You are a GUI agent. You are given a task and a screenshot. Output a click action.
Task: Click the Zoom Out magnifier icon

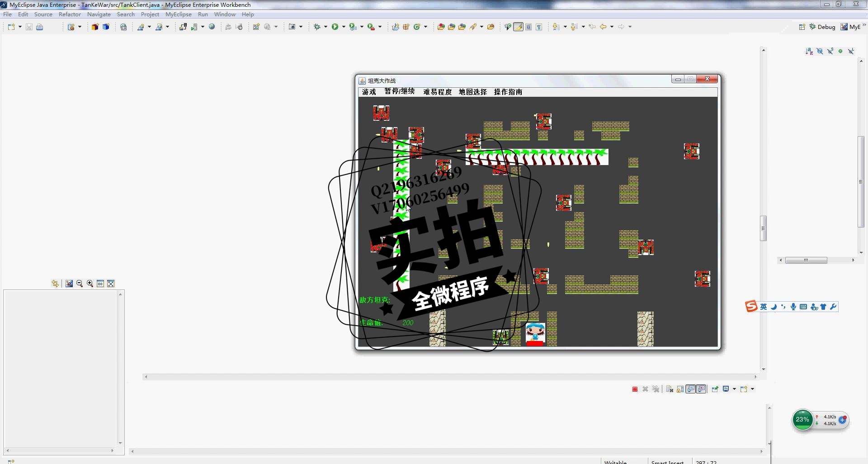[80, 284]
